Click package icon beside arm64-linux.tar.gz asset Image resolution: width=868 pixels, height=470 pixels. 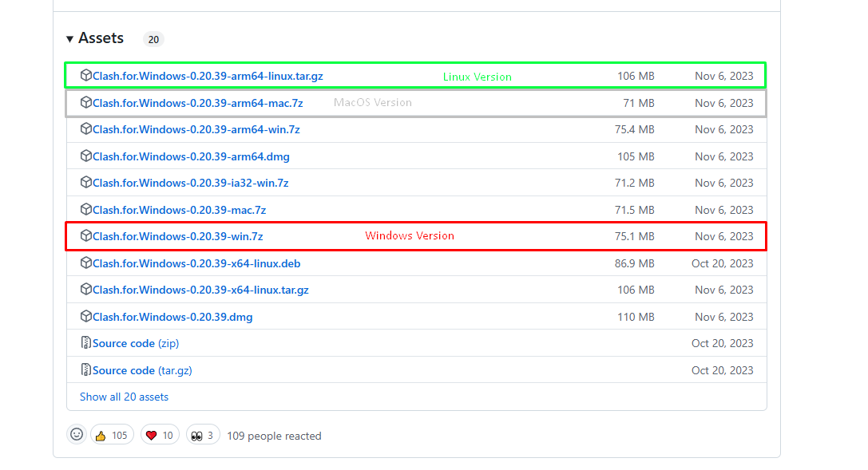tap(86, 76)
